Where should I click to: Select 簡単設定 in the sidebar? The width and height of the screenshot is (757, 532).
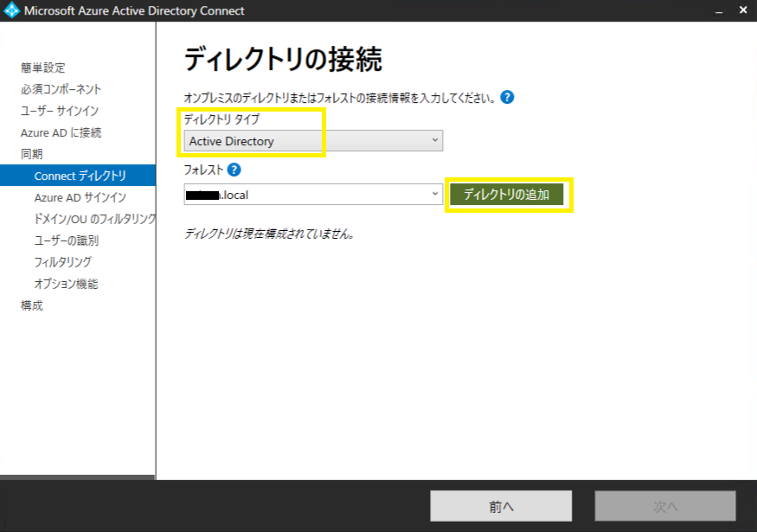point(43,67)
